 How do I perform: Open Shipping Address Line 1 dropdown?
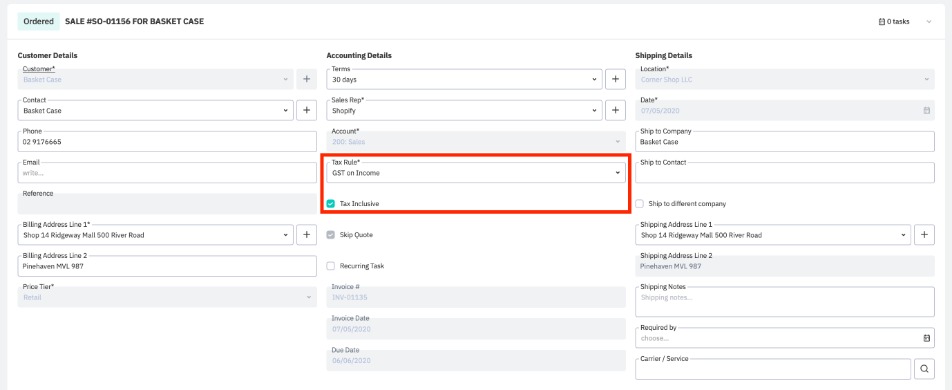pos(774,234)
